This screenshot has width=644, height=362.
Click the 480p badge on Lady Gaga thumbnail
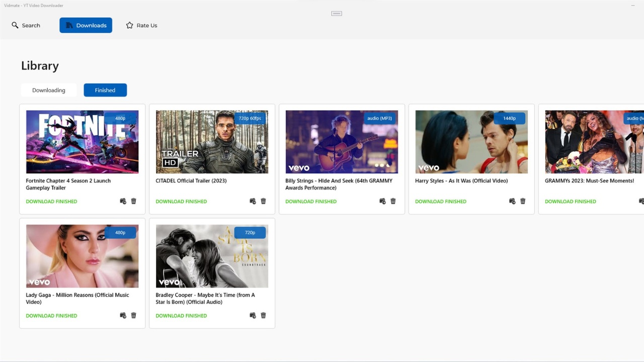coord(120,232)
